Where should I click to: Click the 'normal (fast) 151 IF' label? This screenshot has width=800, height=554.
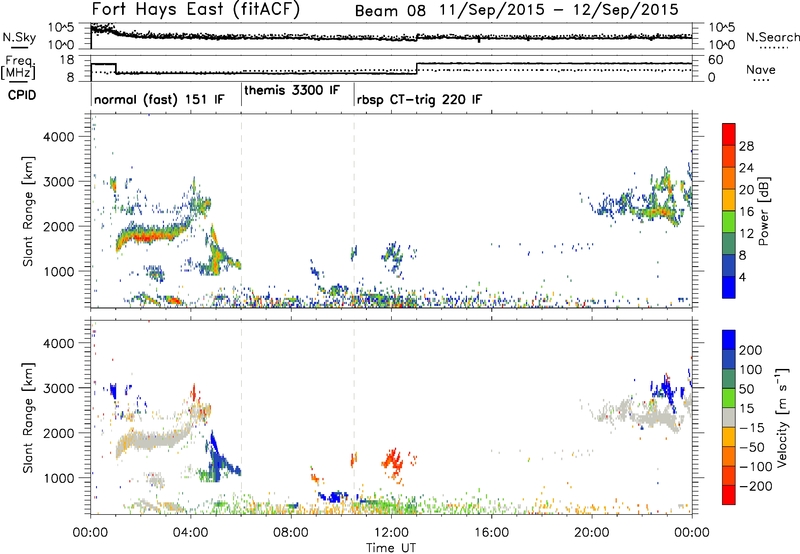[x=159, y=99]
